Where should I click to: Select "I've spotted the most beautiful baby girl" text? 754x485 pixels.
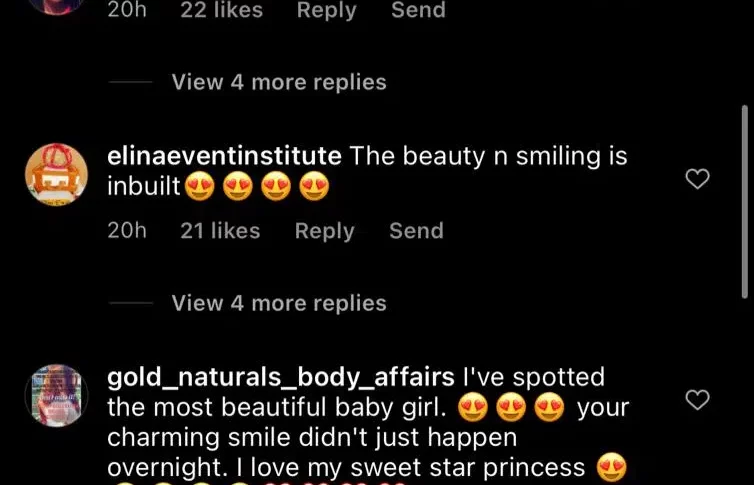[356, 392]
